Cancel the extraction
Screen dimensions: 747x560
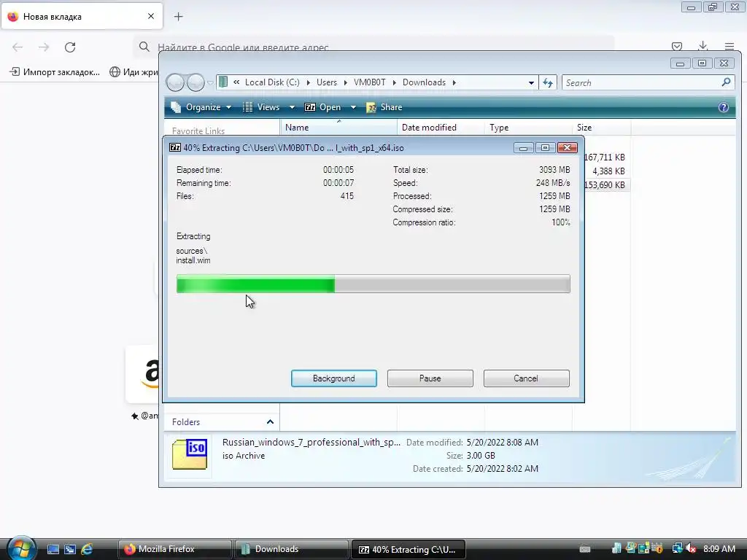click(x=526, y=378)
